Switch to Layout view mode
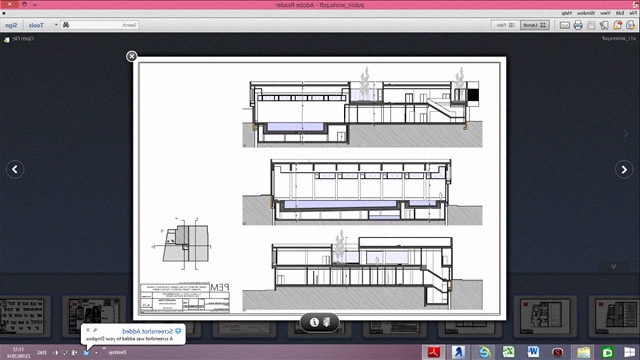Image resolution: width=640 pixels, height=360 pixels. tap(534, 25)
